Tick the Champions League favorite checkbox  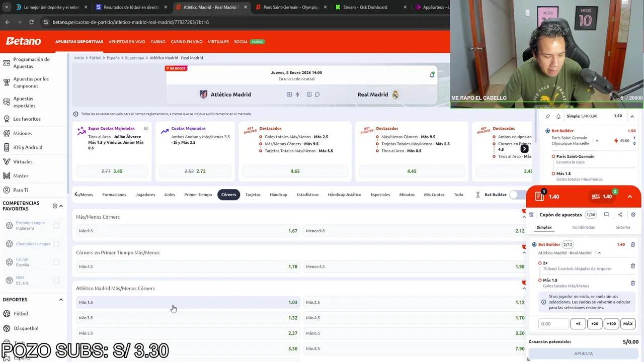pyautogui.click(x=56, y=244)
